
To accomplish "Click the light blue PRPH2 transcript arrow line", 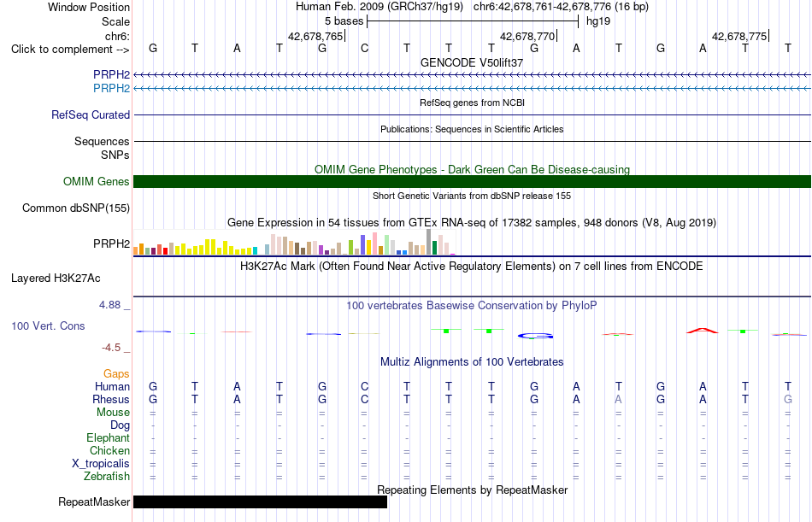I will point(472,89).
